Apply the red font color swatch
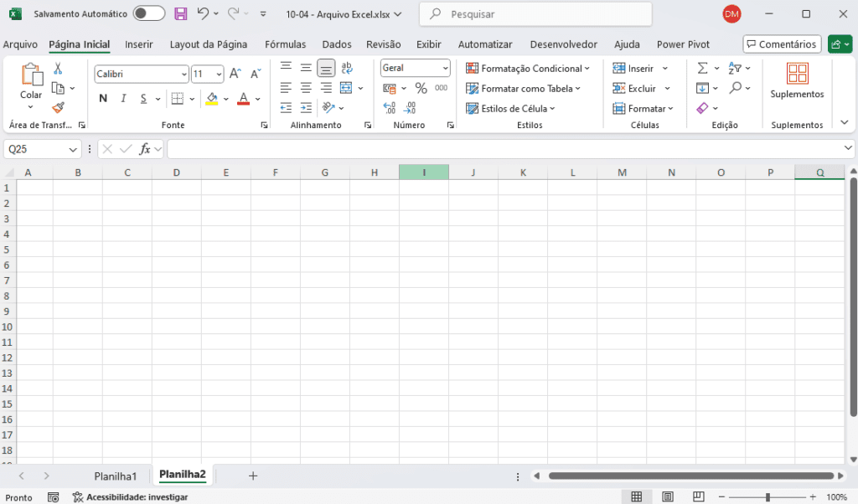 pyautogui.click(x=244, y=99)
